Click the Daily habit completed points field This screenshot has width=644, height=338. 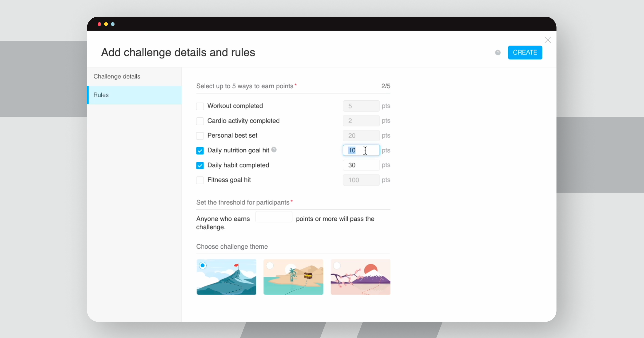(x=361, y=165)
